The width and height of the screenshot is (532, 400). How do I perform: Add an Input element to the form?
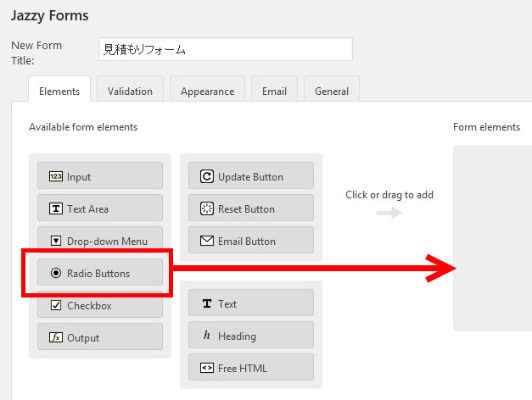coord(100,175)
